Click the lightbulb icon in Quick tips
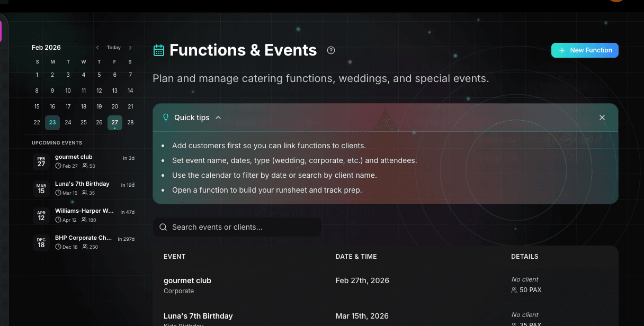The width and height of the screenshot is (644, 326). (166, 117)
